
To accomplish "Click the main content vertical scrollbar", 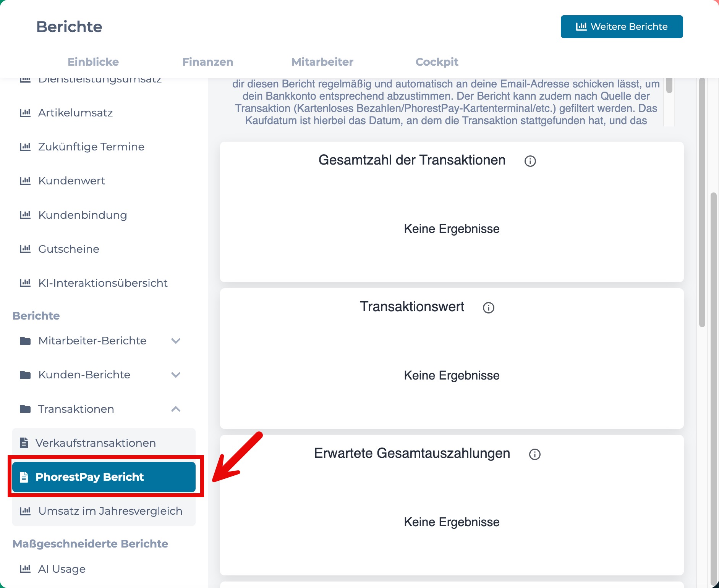I will tap(702, 202).
